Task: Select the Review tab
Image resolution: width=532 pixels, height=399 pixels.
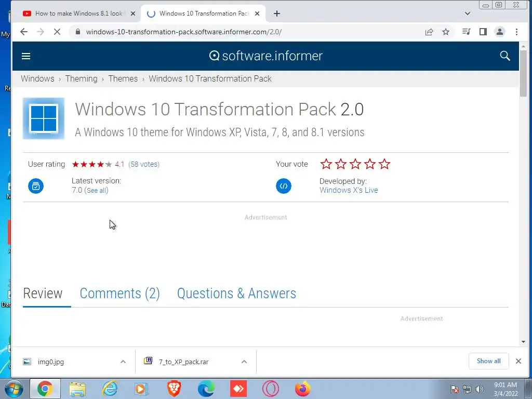Action: (x=43, y=294)
